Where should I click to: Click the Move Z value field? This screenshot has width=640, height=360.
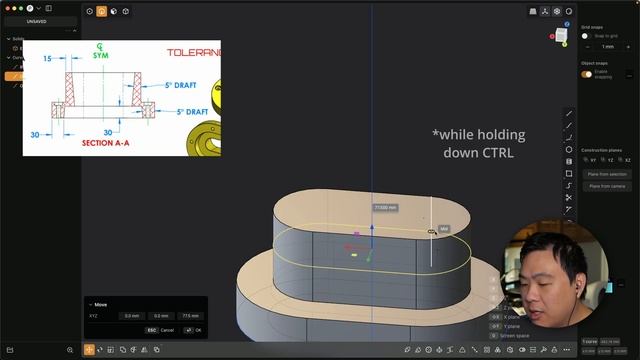coord(191,316)
